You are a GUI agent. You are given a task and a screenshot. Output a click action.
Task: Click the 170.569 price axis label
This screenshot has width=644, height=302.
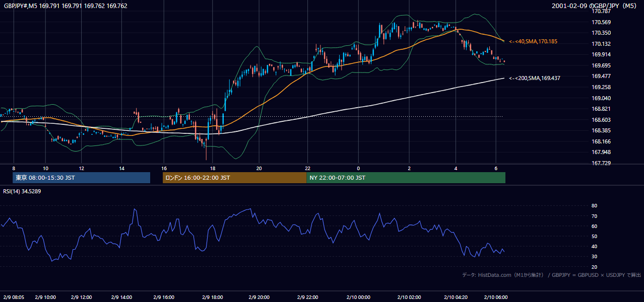coord(602,22)
